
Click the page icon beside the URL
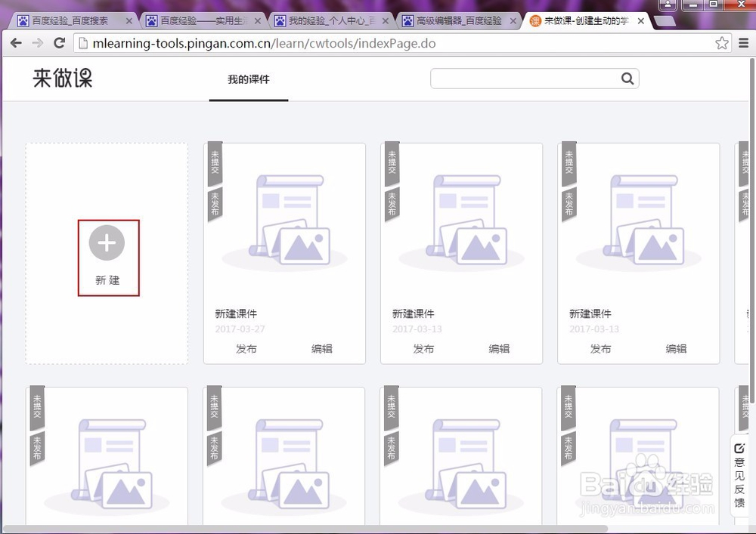click(x=83, y=43)
